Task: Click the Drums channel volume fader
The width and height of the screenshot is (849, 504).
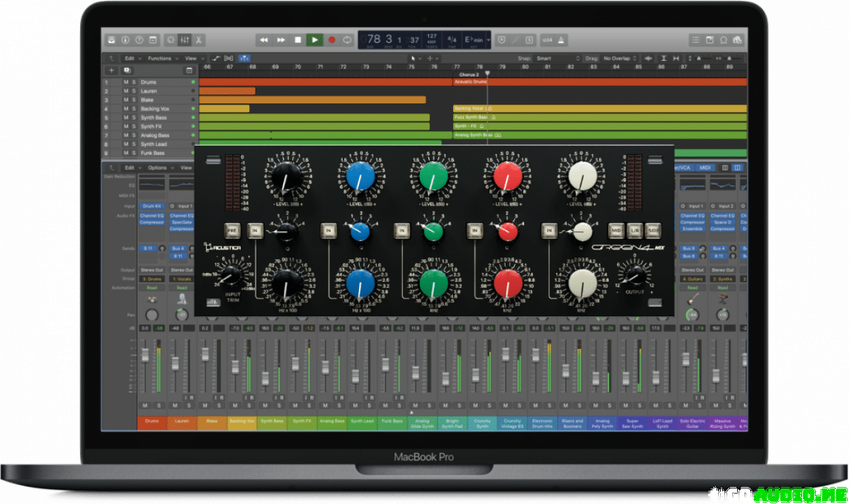Action: pyautogui.click(x=146, y=355)
